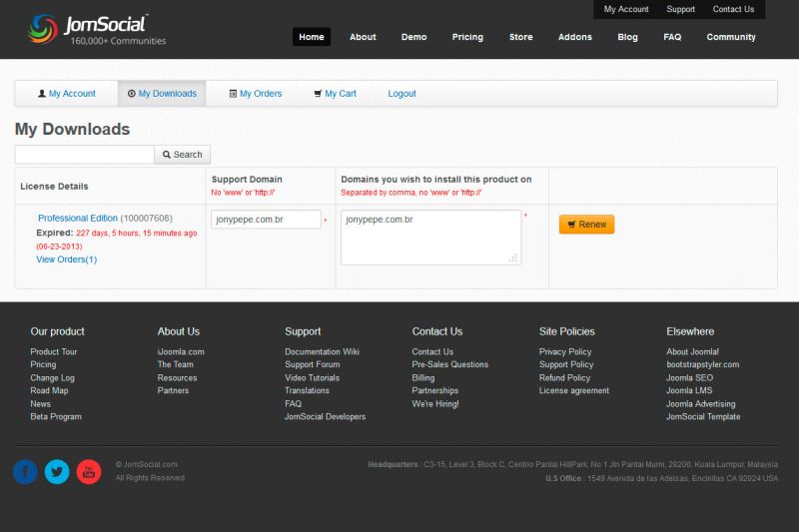This screenshot has width=799, height=532.
Task: Open the Facebook social icon
Action: [x=25, y=471]
